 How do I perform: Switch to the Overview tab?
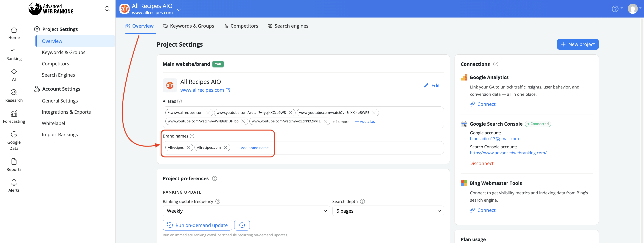[140, 26]
